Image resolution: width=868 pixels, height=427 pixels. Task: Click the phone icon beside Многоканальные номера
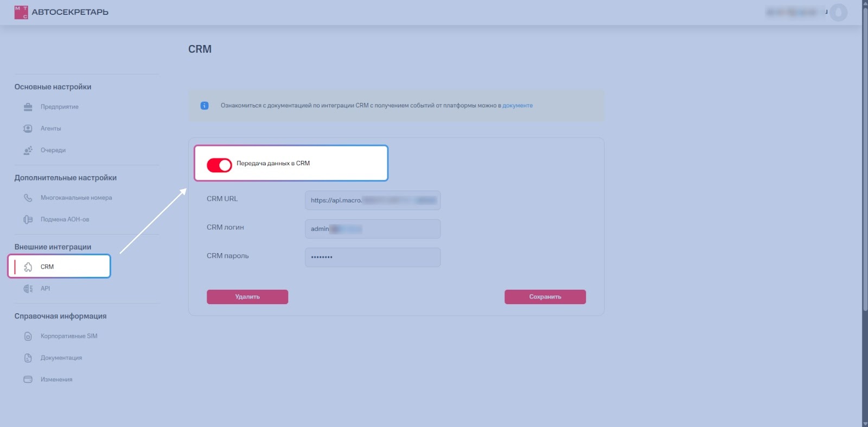click(28, 198)
